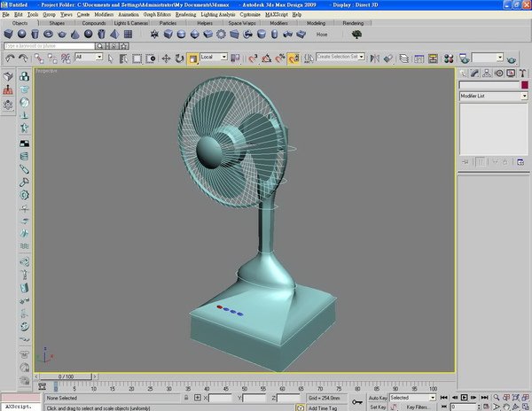
Task: Select the Select Object arrow tool
Action: pos(110,58)
